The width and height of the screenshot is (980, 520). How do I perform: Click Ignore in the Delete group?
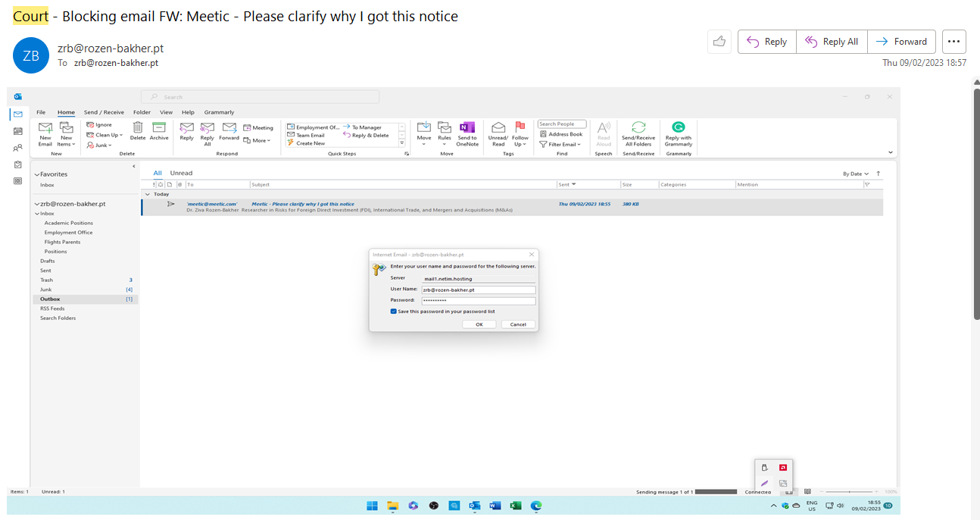pos(99,124)
